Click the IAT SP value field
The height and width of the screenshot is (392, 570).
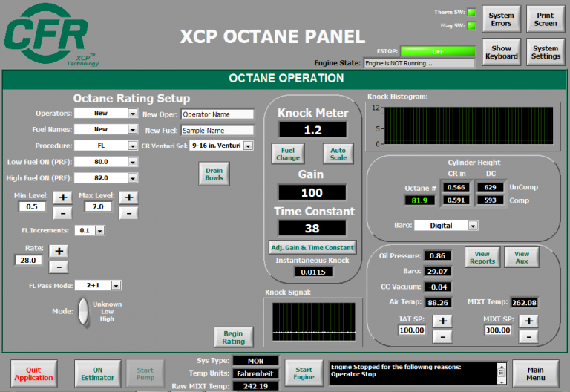412,330
